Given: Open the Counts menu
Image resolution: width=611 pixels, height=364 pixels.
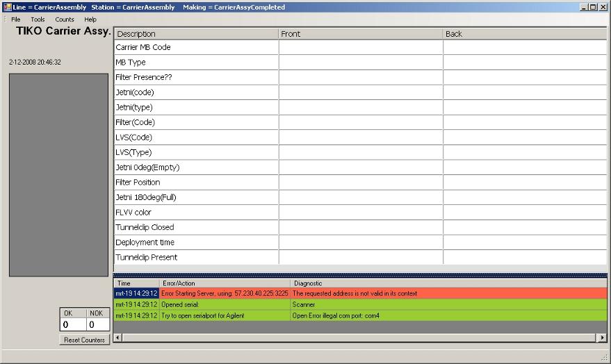Looking at the screenshot, I should point(64,19).
